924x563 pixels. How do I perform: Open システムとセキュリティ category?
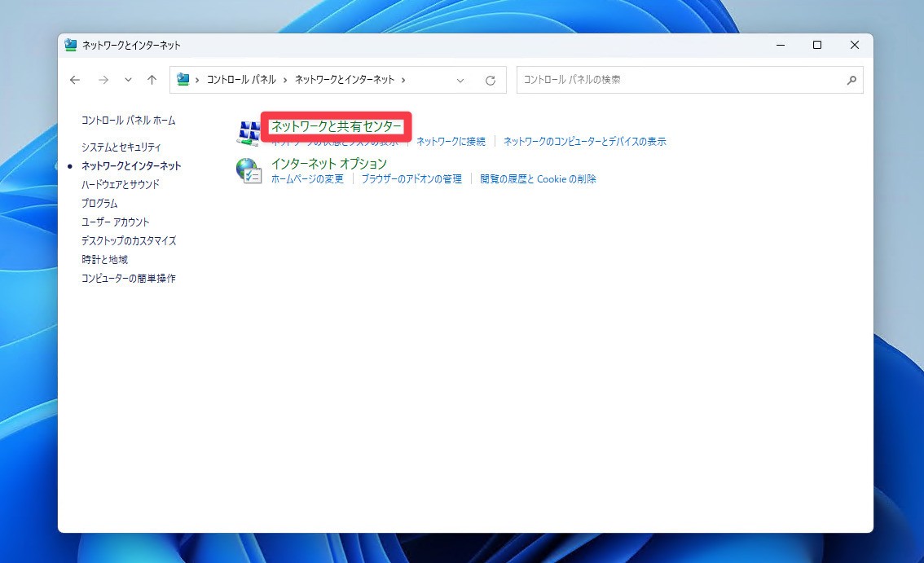point(121,147)
